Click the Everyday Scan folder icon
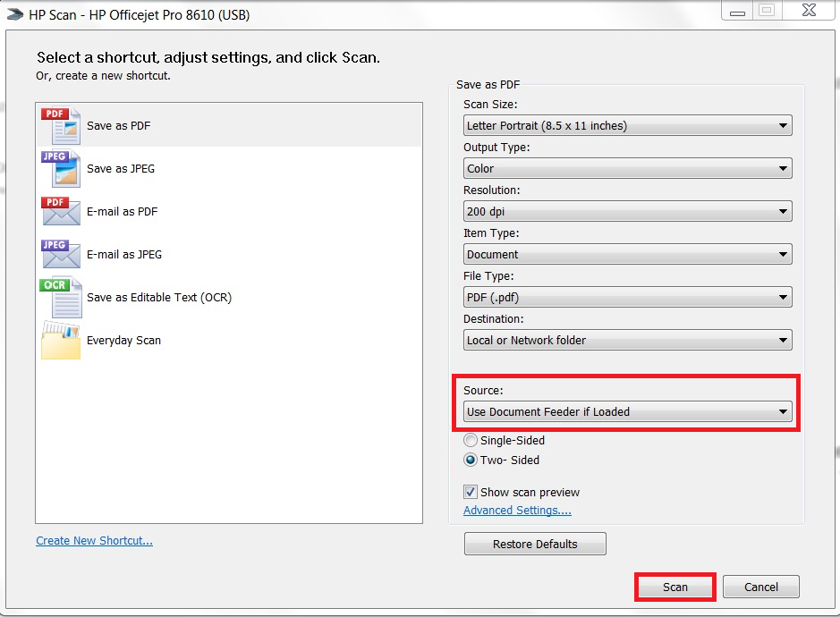Image resolution: width=840 pixels, height=617 pixels. pos(61,341)
